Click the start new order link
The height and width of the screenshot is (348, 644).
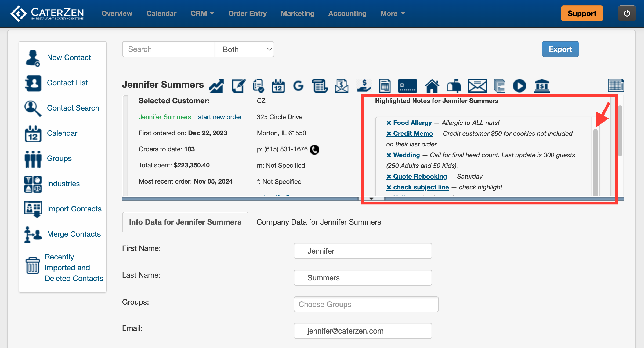point(220,117)
